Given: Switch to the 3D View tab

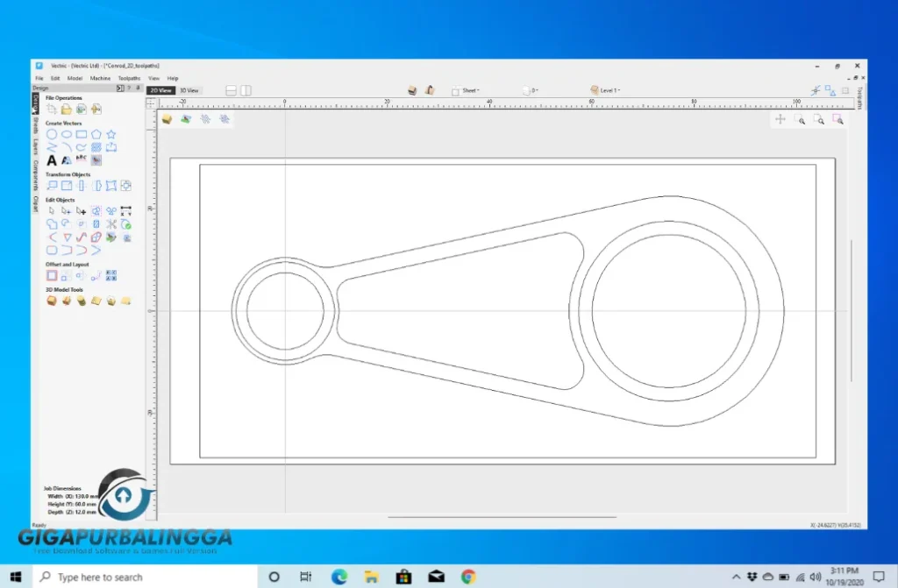Looking at the screenshot, I should click(189, 90).
